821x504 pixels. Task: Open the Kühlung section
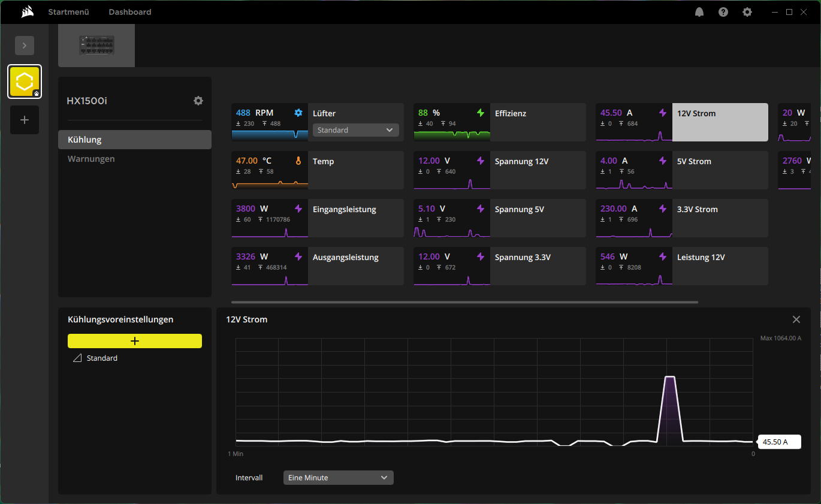coord(135,140)
